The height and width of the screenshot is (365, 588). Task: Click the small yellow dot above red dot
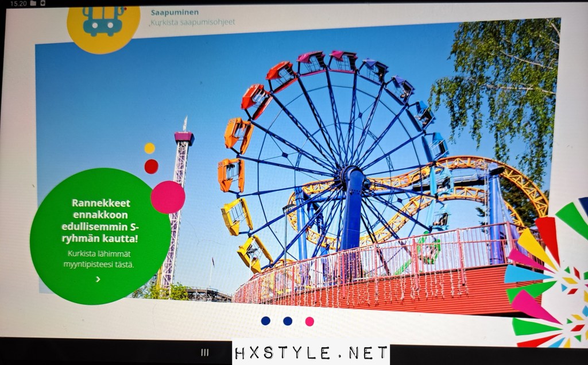[149, 148]
